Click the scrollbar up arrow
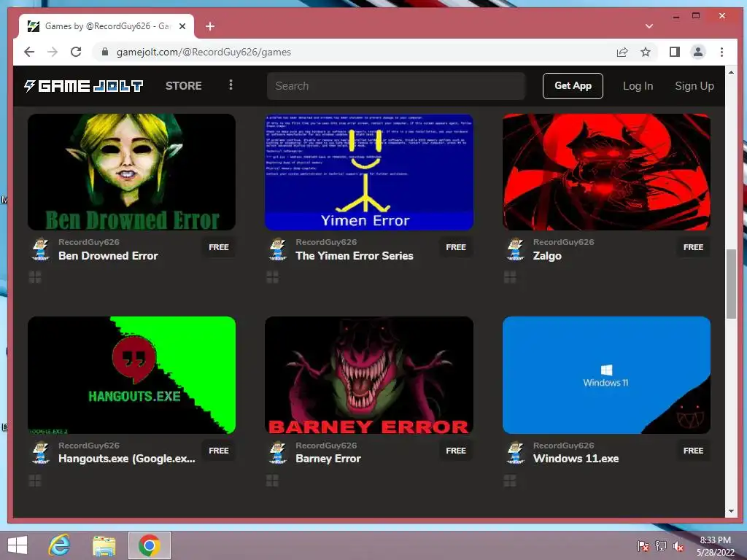Viewport: 747px width, 560px height. pos(731,72)
